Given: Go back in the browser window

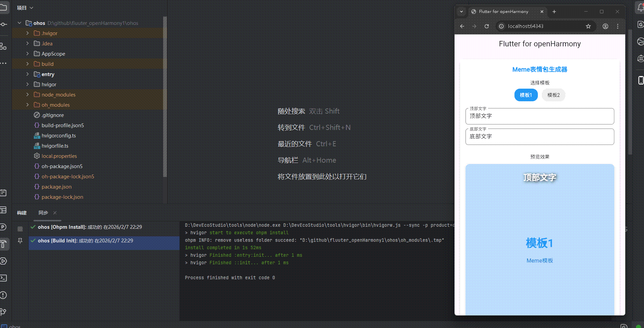Looking at the screenshot, I should (462, 26).
